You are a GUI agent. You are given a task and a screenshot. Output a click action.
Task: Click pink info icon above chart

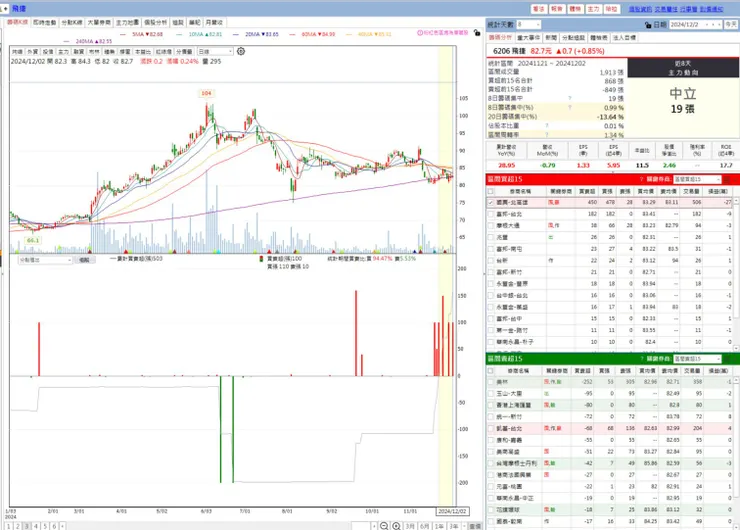click(420, 33)
